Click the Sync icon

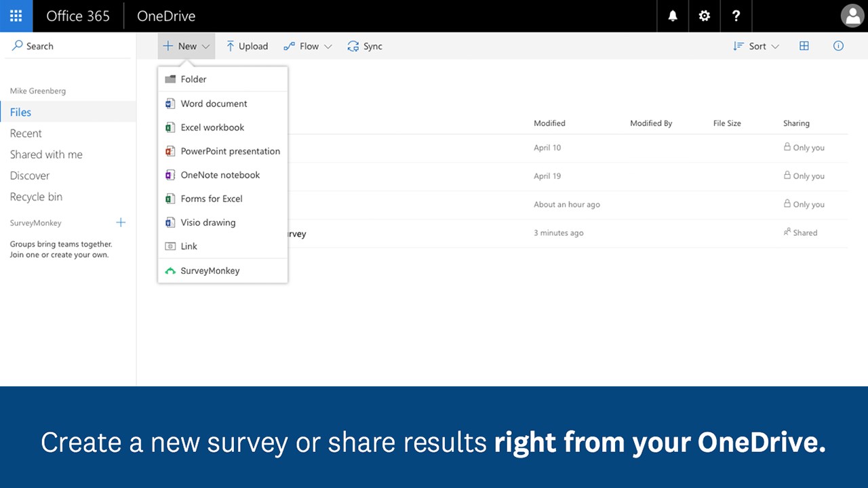(353, 46)
